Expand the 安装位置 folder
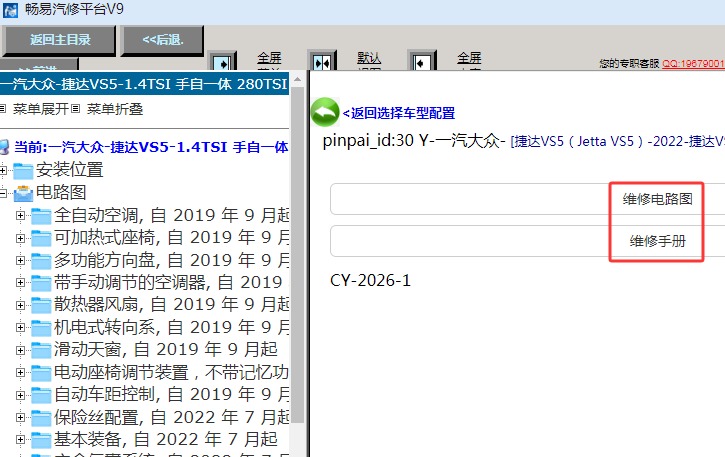725x457 pixels. click(x=3, y=171)
